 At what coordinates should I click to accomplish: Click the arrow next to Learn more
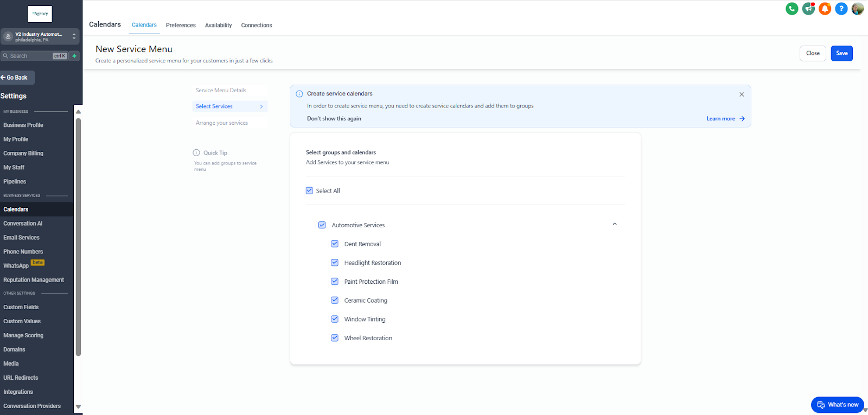pyautogui.click(x=742, y=119)
